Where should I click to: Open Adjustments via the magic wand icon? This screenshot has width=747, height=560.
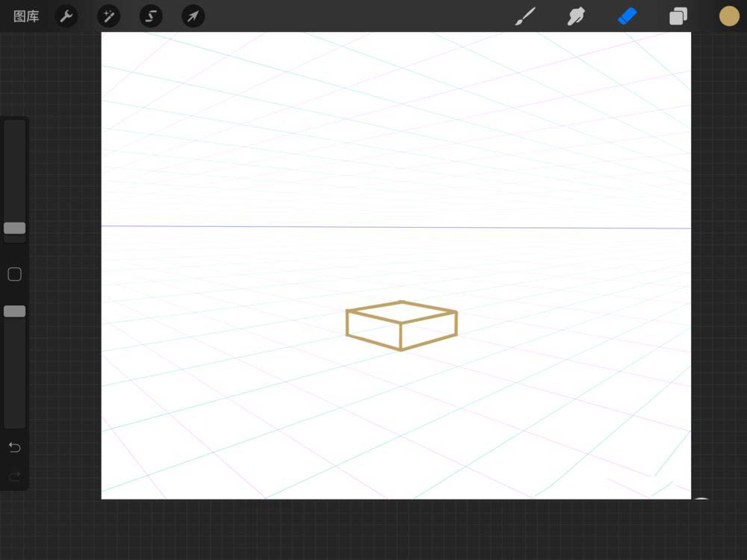pos(108,16)
